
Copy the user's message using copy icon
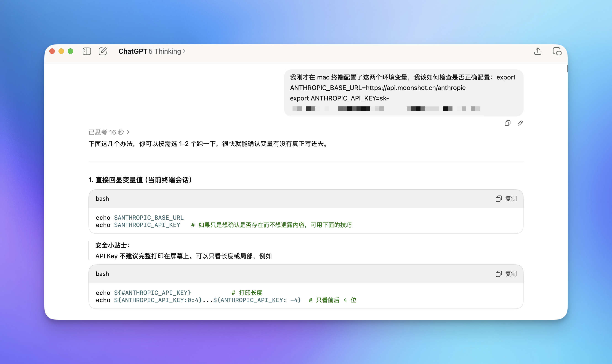point(508,123)
